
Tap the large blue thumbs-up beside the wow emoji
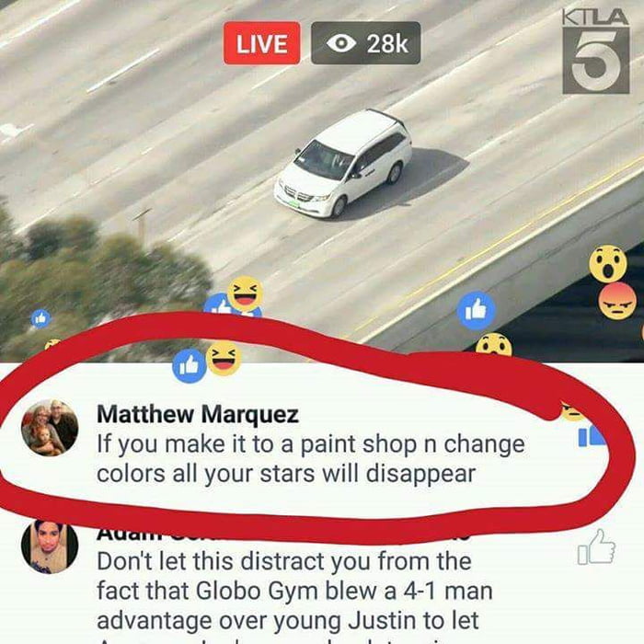point(477,311)
